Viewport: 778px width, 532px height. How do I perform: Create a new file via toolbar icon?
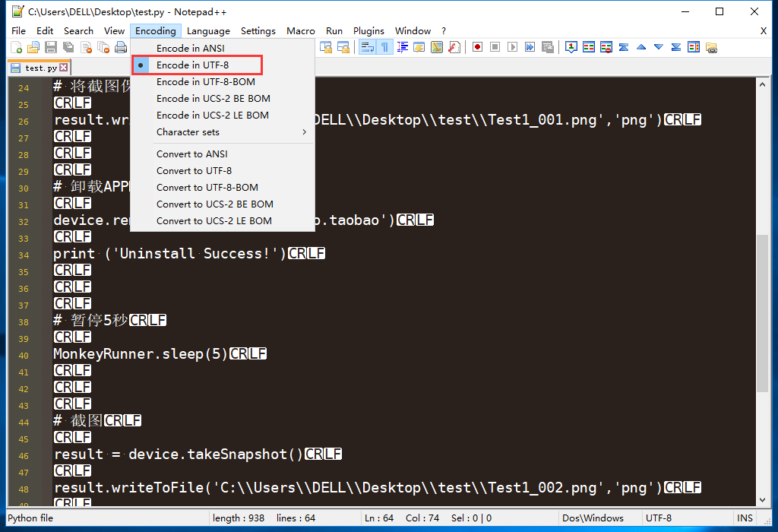coord(16,48)
